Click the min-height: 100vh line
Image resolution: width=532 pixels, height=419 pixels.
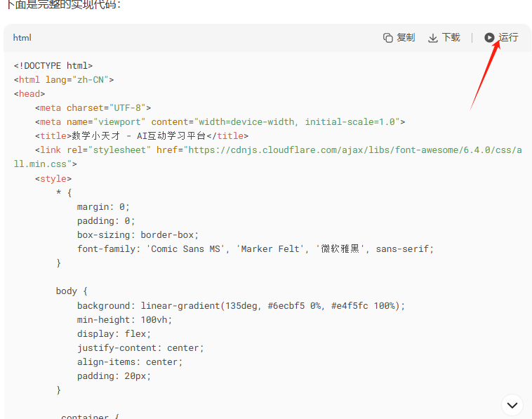[124, 320]
